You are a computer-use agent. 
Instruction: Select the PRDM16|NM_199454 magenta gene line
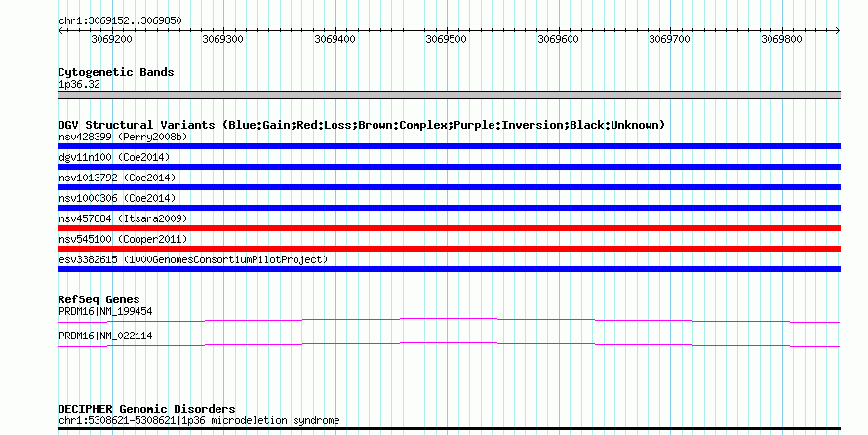click(449, 320)
